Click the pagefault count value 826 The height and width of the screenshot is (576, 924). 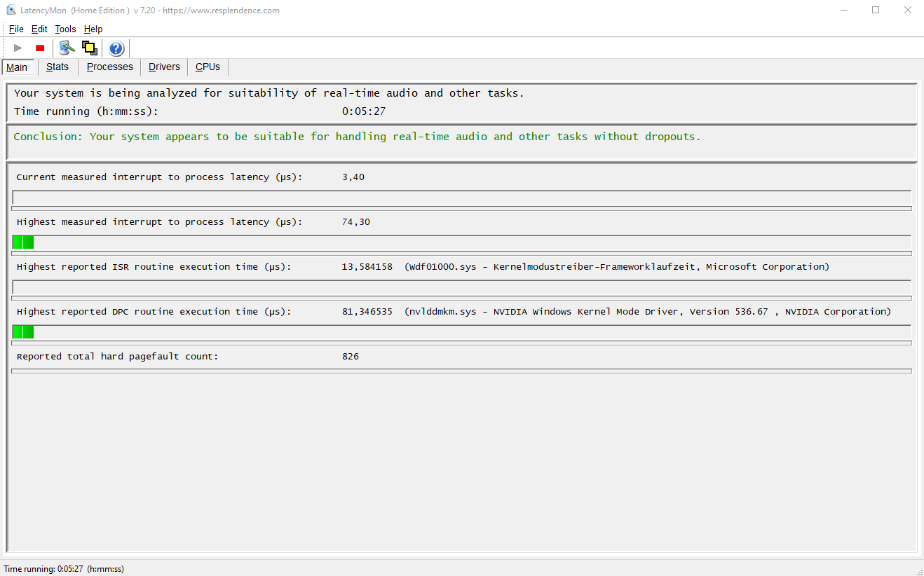pyautogui.click(x=351, y=357)
